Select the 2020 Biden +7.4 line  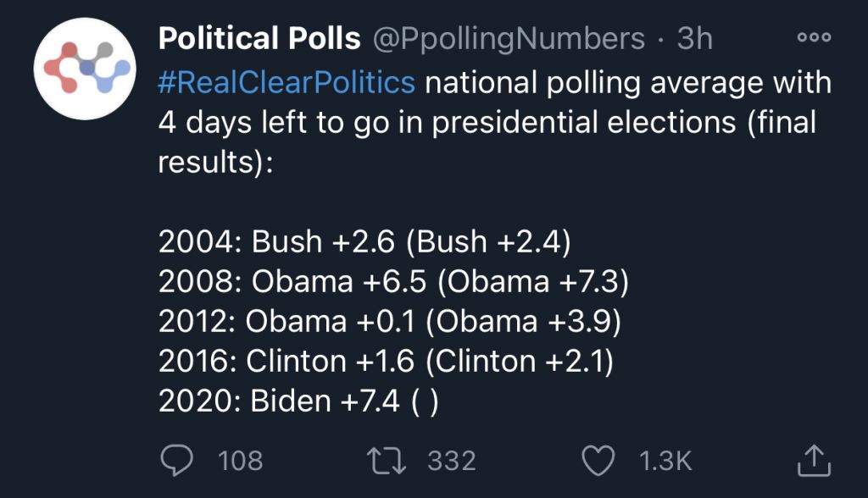[x=298, y=401]
